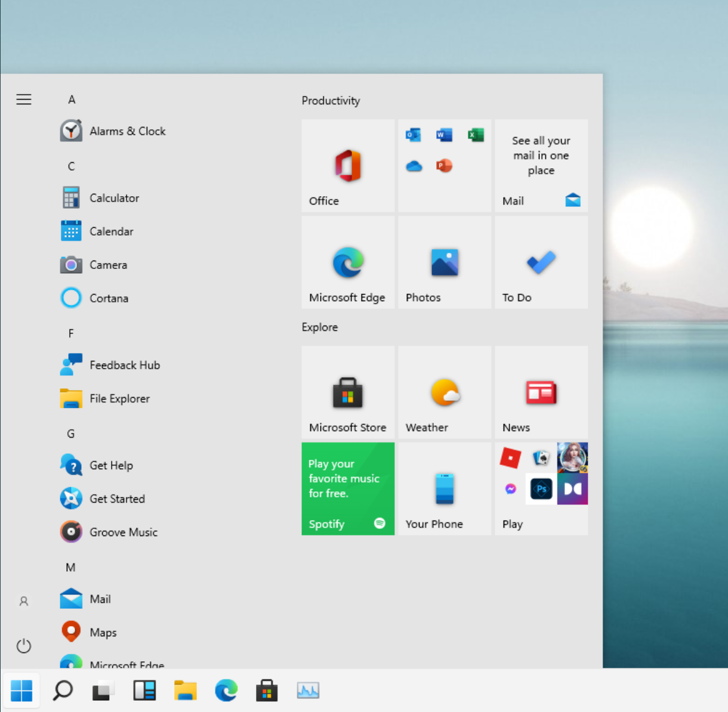Open the Office tile
Image resolution: width=728 pixels, height=712 pixels.
[x=348, y=166]
